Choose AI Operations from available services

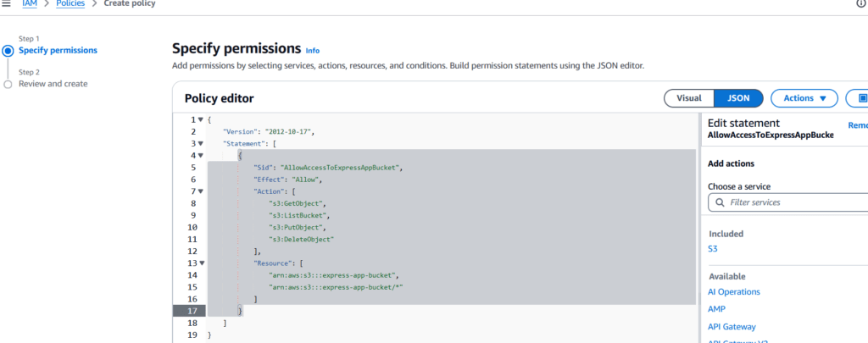tap(733, 292)
